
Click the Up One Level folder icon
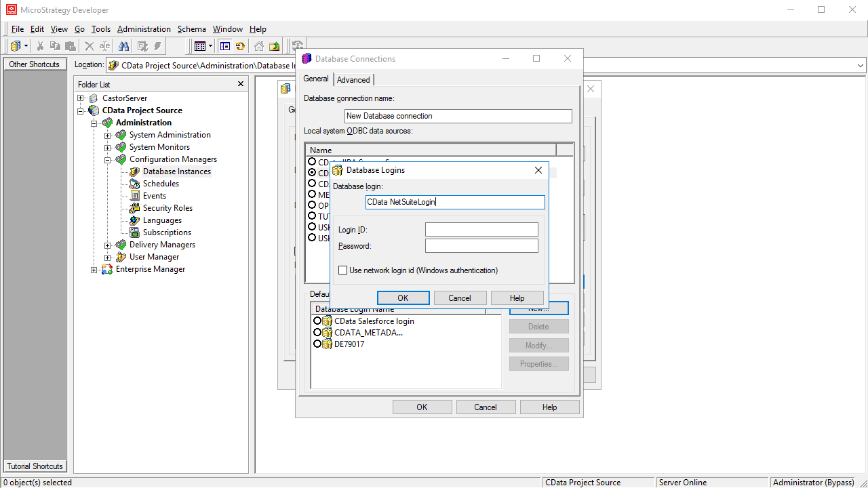[x=273, y=45]
